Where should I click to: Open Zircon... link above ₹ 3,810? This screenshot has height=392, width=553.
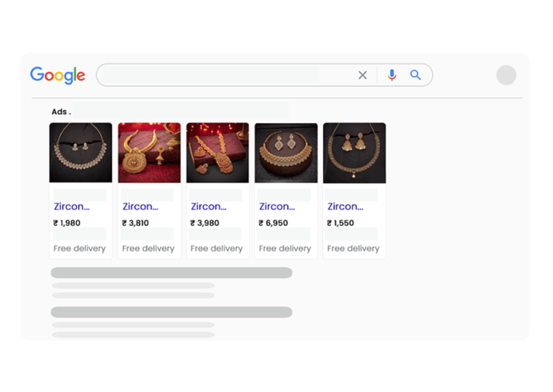tap(141, 206)
